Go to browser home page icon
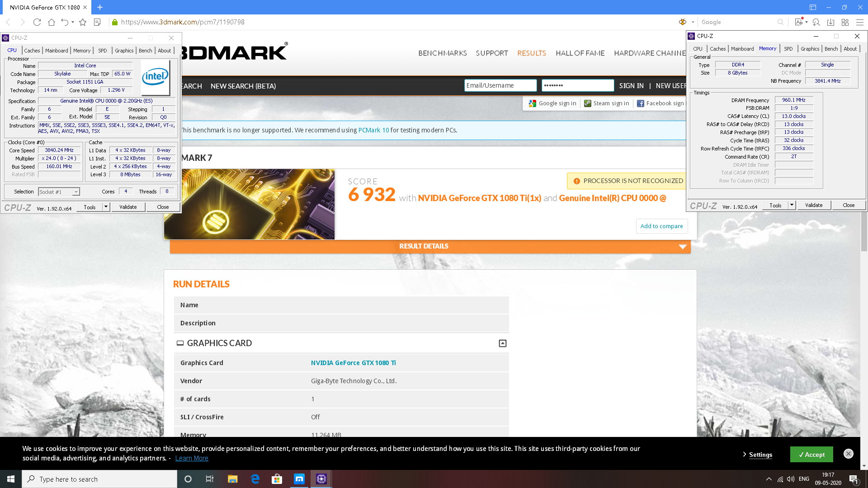Screen dimensions: 868x488 [52, 22]
